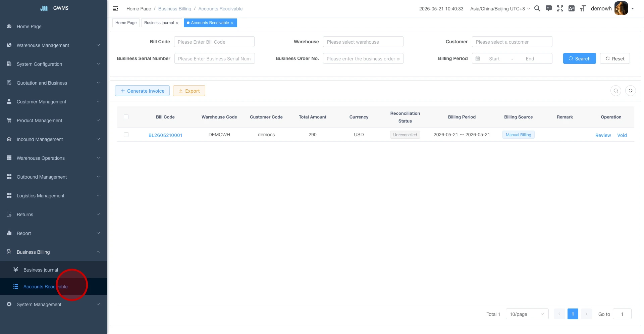Click Review for bill BL2605210001
This screenshot has width=644, height=334.
coord(603,135)
